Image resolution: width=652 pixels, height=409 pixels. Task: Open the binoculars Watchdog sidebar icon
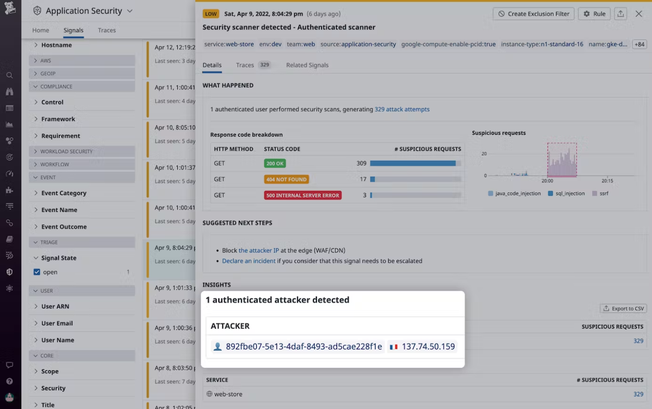coord(9,91)
